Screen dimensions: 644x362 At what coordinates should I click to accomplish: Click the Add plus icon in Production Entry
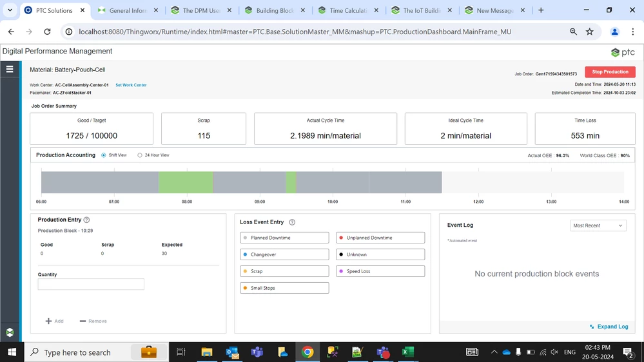tap(48, 321)
